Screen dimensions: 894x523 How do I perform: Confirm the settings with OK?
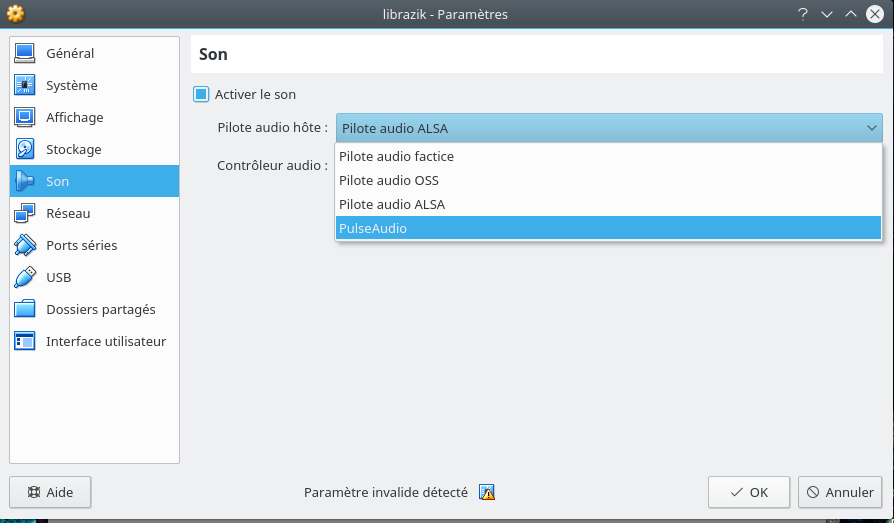[749, 492]
